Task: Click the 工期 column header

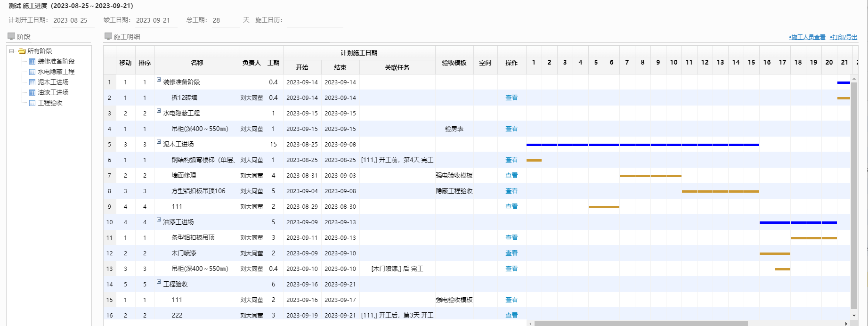Action: click(273, 63)
